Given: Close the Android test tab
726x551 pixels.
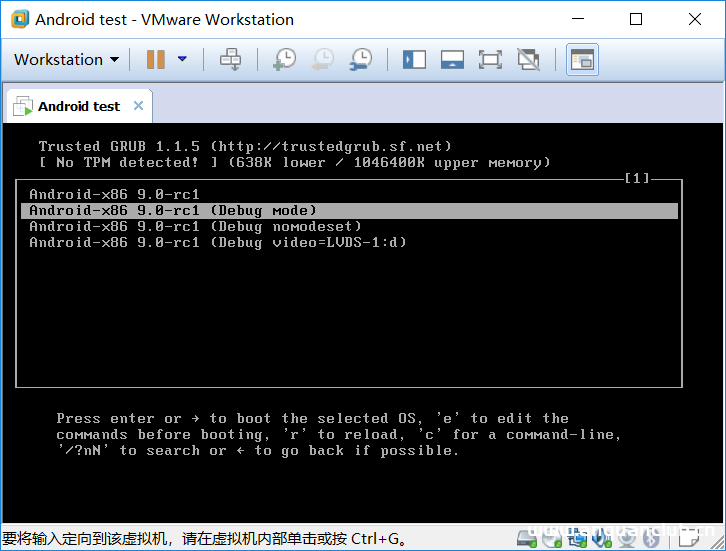Looking at the screenshot, I should (x=138, y=106).
